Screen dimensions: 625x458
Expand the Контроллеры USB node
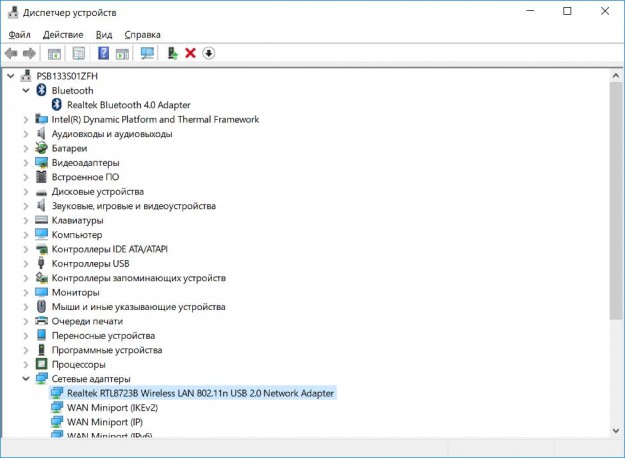pyautogui.click(x=26, y=263)
